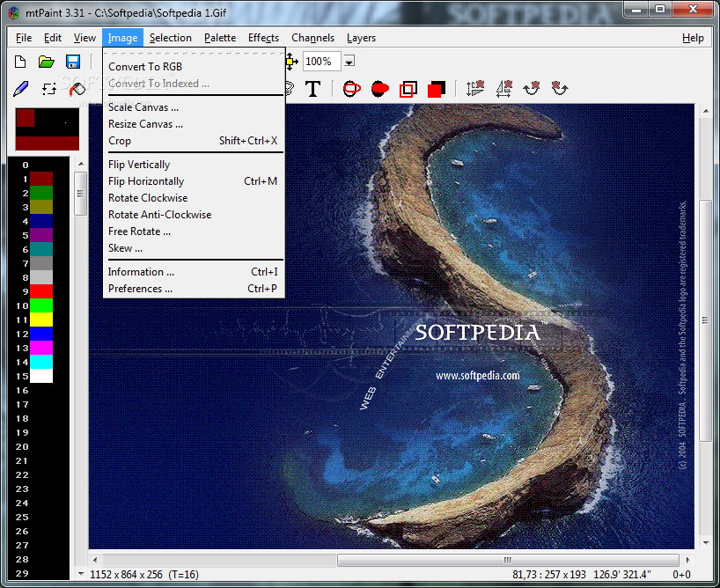Image resolution: width=720 pixels, height=588 pixels.
Task: Open the Layers menu
Action: 362,38
